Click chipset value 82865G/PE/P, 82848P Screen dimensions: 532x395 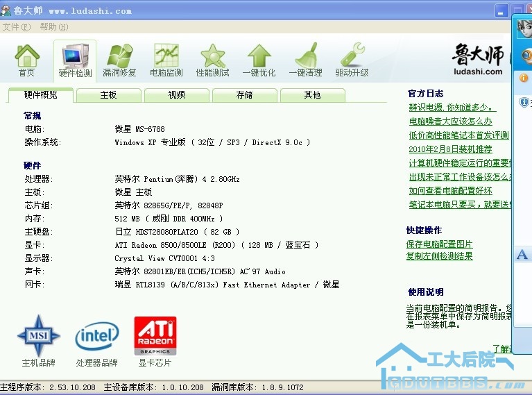169,205
